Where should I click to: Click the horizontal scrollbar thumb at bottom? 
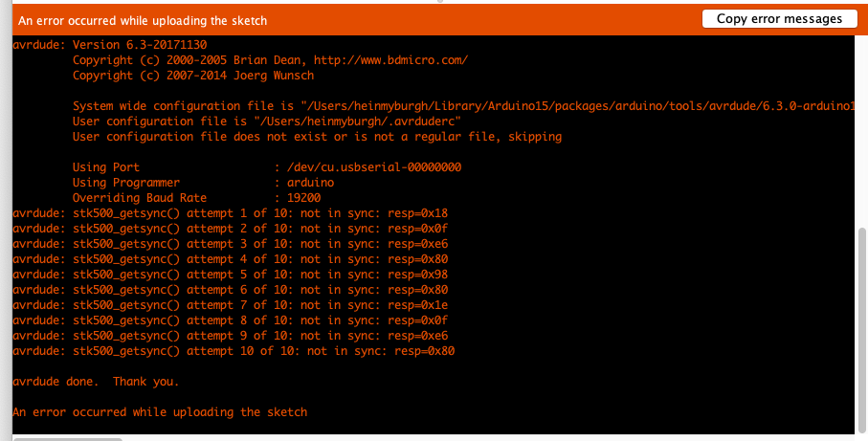point(67,438)
